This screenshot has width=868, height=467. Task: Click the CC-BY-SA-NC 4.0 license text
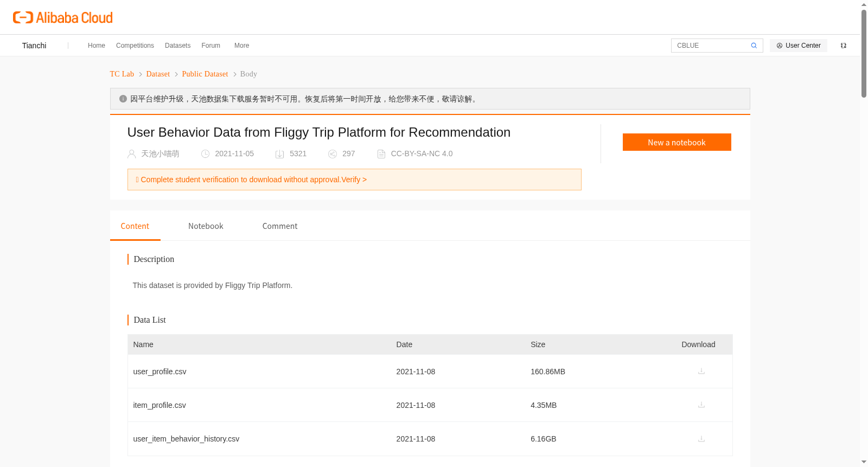[x=422, y=154]
